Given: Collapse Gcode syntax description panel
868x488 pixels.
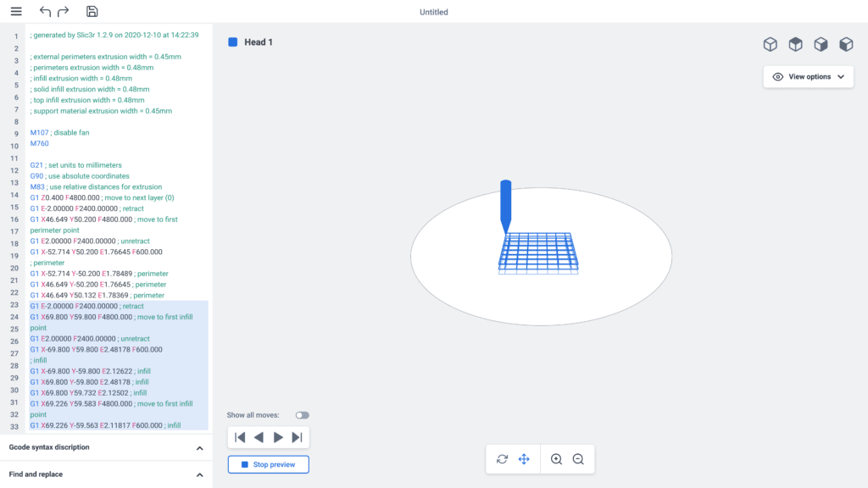Looking at the screenshot, I should (199, 448).
